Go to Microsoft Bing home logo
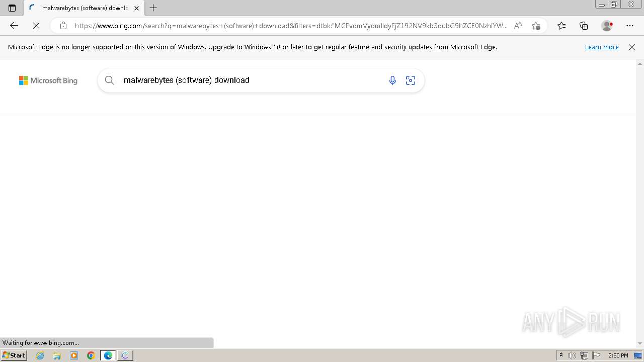The height and width of the screenshot is (362, 644). [48, 80]
